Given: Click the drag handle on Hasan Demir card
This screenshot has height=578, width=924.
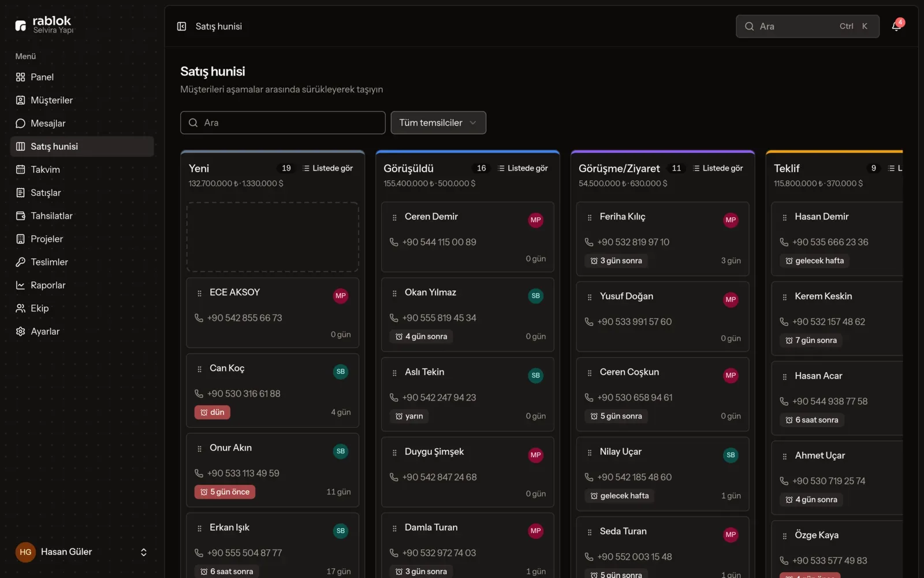Looking at the screenshot, I should (785, 218).
